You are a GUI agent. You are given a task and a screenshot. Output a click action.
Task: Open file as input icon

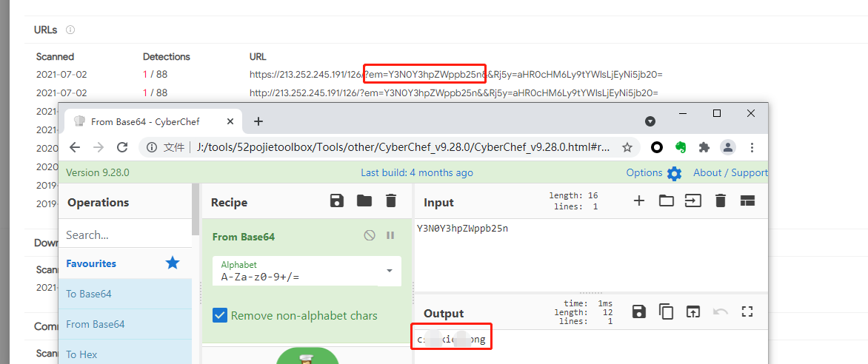point(693,200)
